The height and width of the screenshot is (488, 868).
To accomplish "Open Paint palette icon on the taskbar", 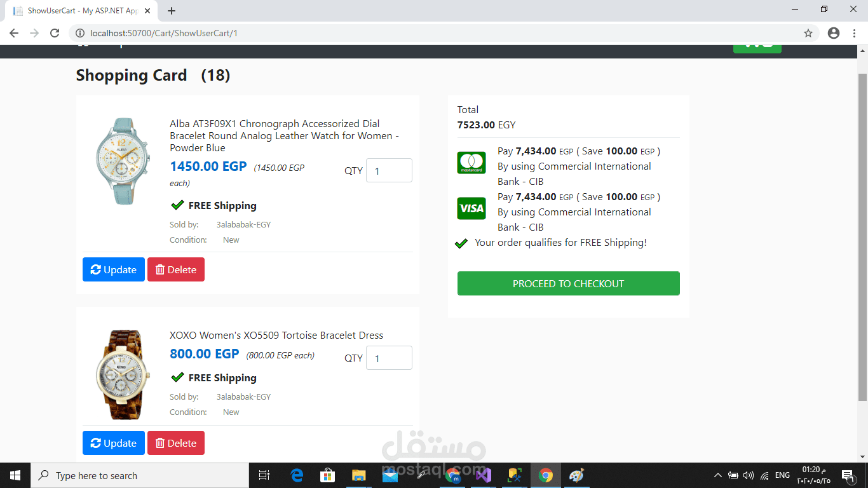I will click(x=577, y=475).
